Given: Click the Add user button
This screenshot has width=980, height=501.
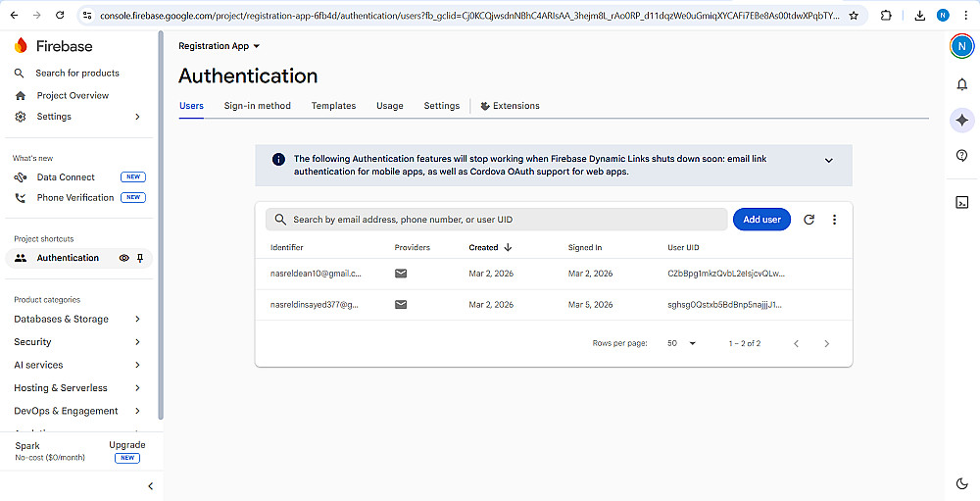Looking at the screenshot, I should 761,220.
